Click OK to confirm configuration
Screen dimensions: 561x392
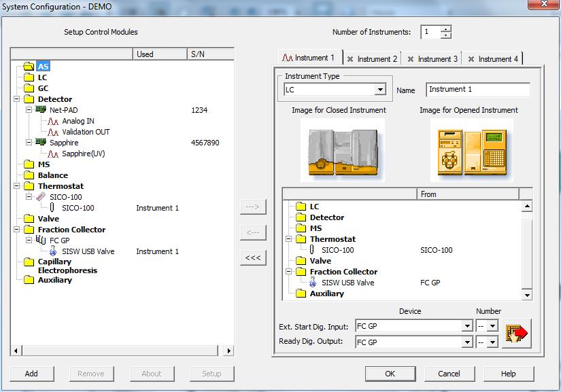(x=390, y=374)
